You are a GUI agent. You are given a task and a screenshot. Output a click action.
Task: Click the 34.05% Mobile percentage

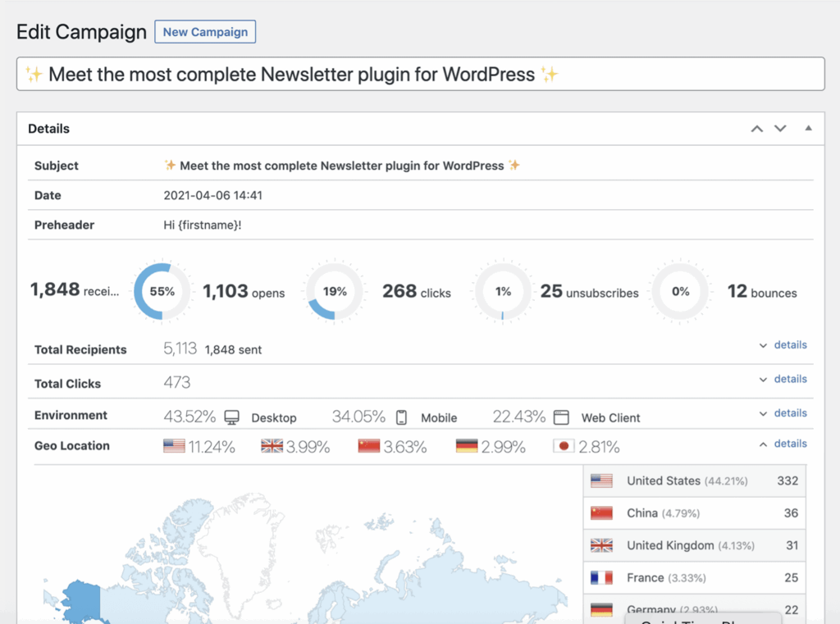(358, 417)
